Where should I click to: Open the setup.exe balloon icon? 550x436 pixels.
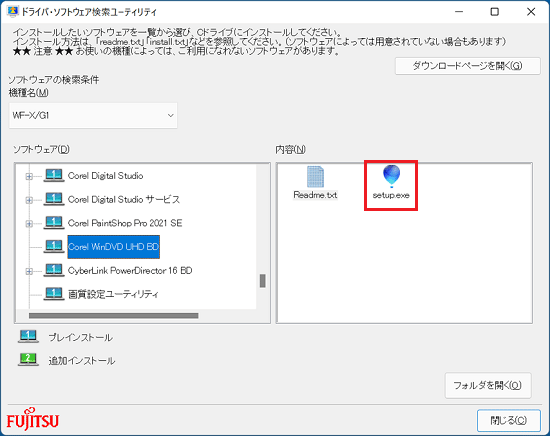(391, 176)
